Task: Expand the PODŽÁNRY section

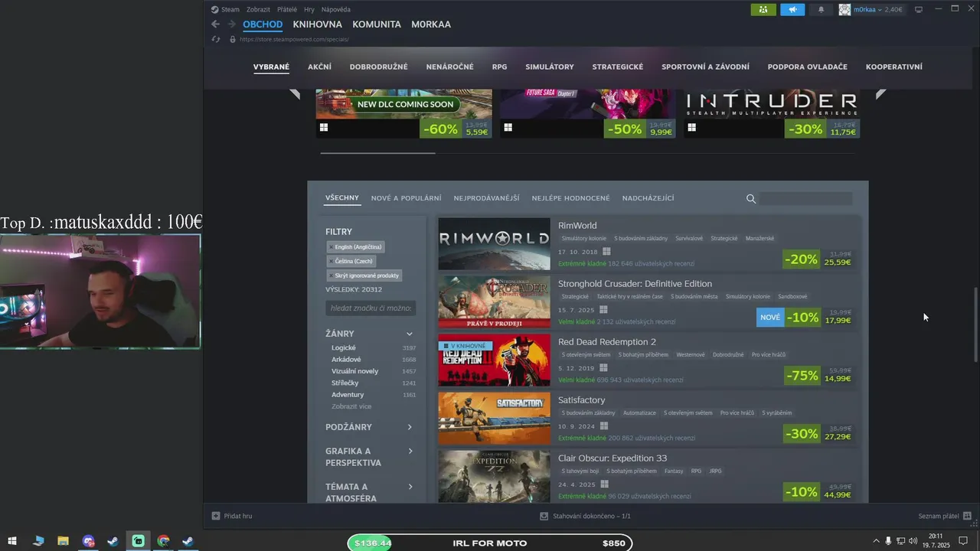Action: [x=410, y=427]
